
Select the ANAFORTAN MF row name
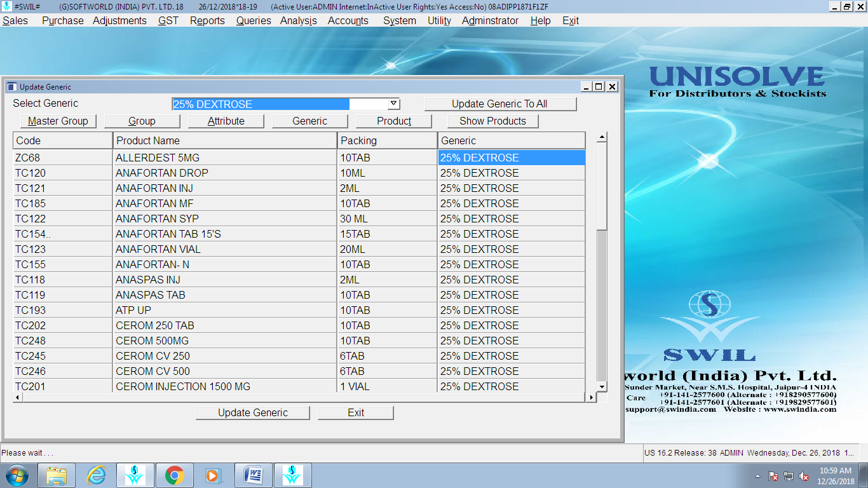225,203
